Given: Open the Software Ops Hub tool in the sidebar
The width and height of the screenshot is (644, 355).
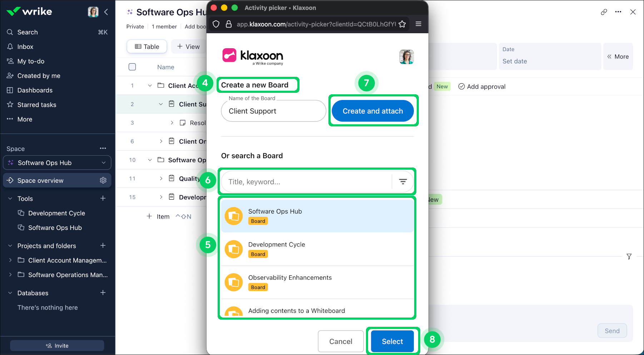Looking at the screenshot, I should tap(55, 228).
